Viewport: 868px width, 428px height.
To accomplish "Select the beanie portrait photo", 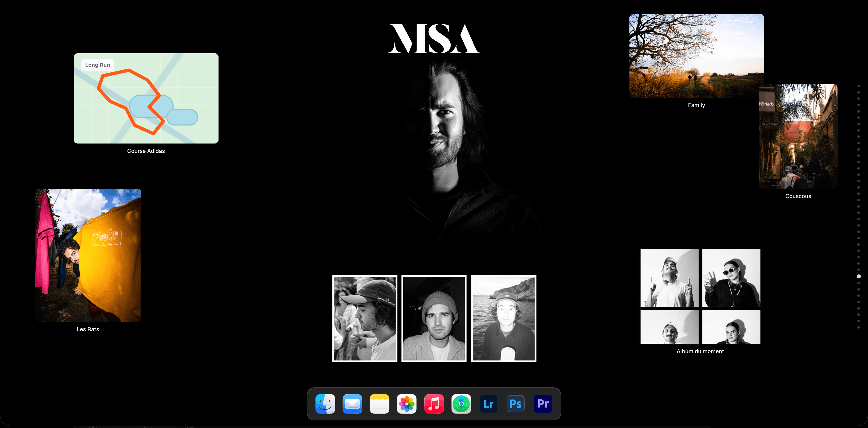I will tap(434, 318).
